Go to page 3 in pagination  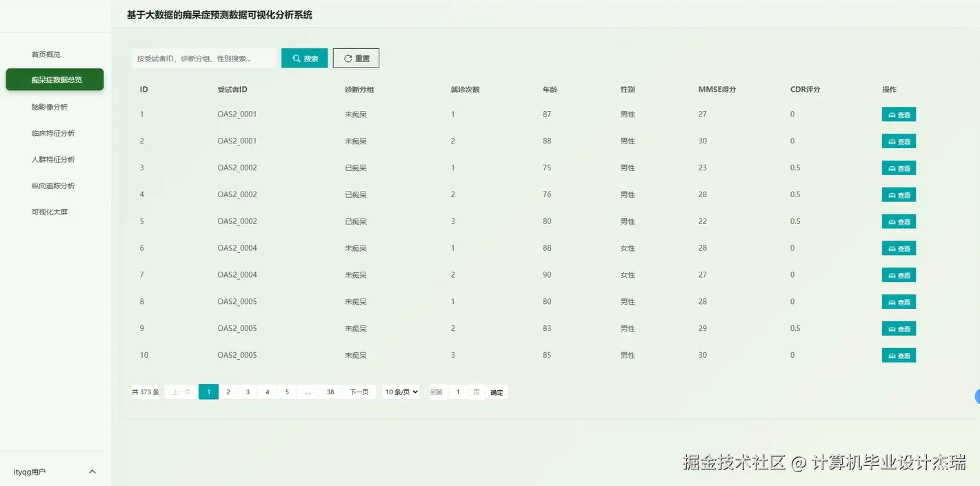click(x=248, y=392)
